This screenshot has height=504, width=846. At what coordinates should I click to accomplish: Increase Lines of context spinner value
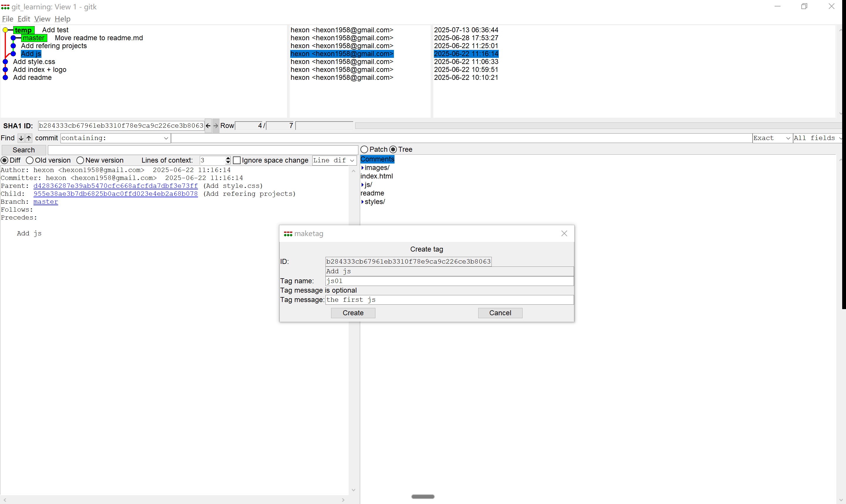tap(228, 158)
